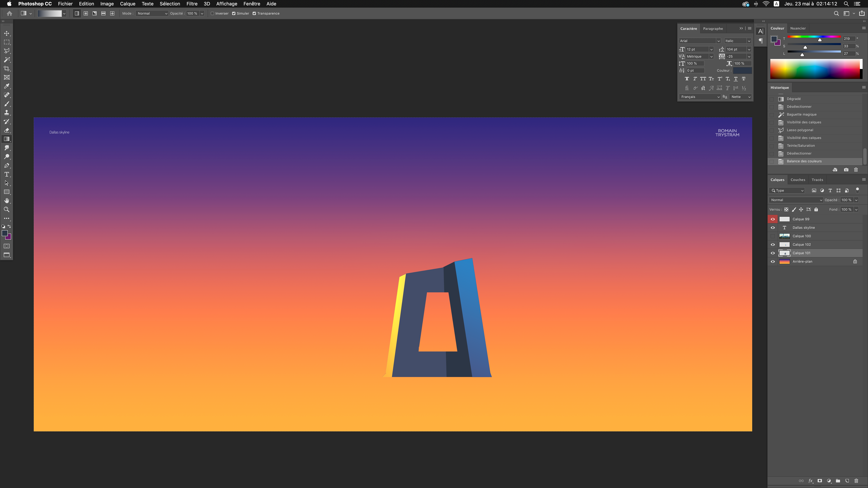Screen dimensions: 868x488
Task: Select Baguette magique history state
Action: pos(815,115)
